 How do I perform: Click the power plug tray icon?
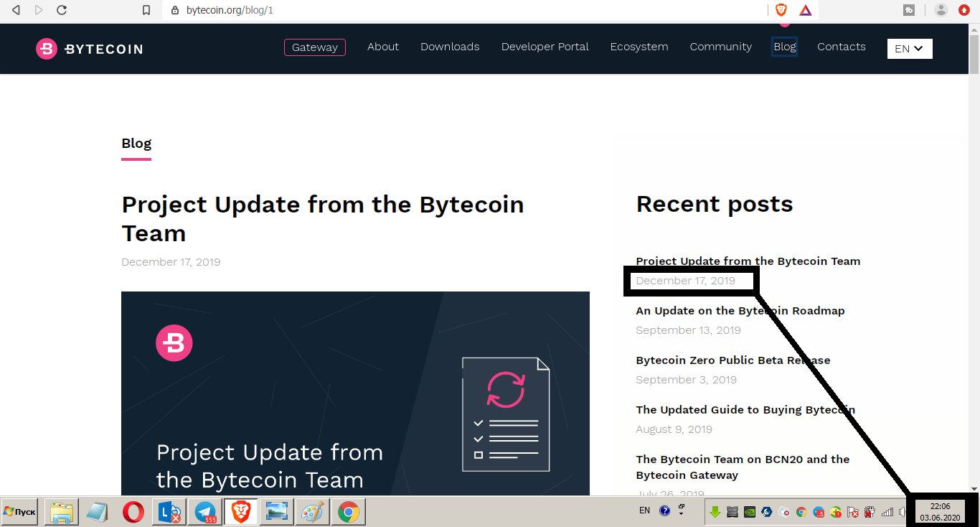(x=870, y=512)
